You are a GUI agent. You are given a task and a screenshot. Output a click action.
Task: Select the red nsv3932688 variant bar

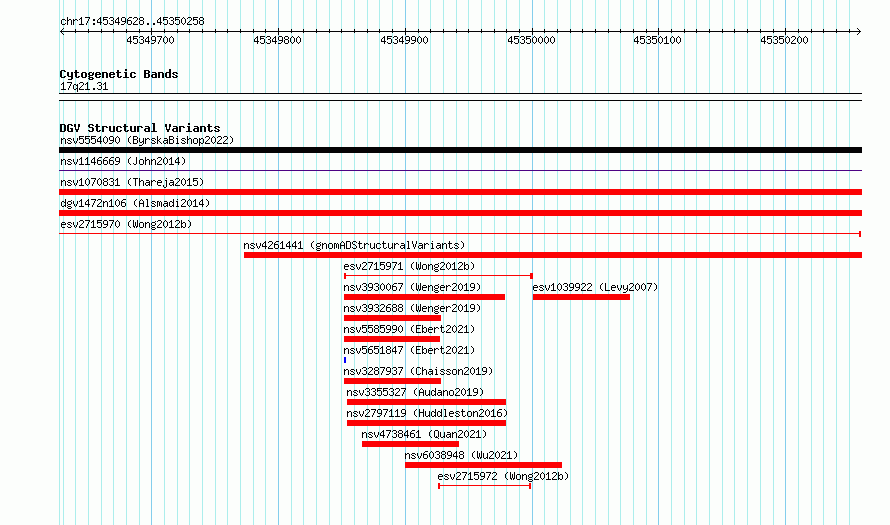(392, 318)
